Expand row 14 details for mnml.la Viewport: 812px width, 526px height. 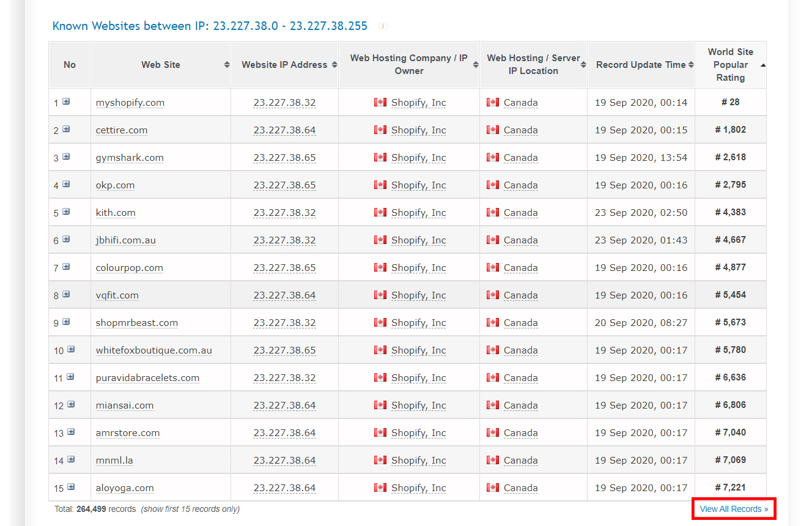coord(71,459)
